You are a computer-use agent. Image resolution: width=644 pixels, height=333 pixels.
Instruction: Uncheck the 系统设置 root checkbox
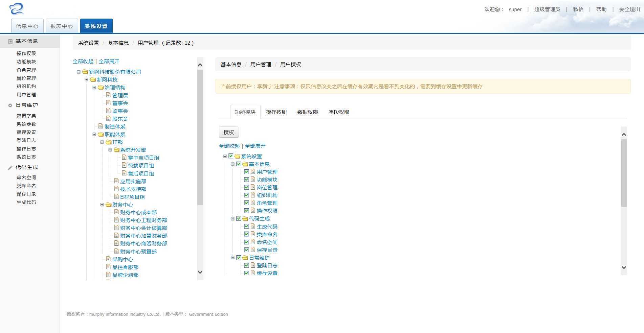231,156
